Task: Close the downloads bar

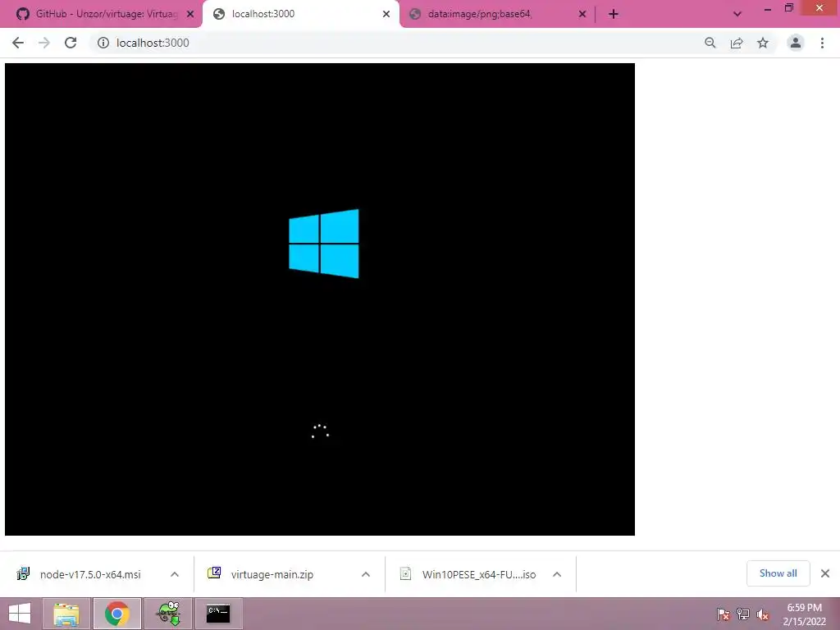Action: 825,573
